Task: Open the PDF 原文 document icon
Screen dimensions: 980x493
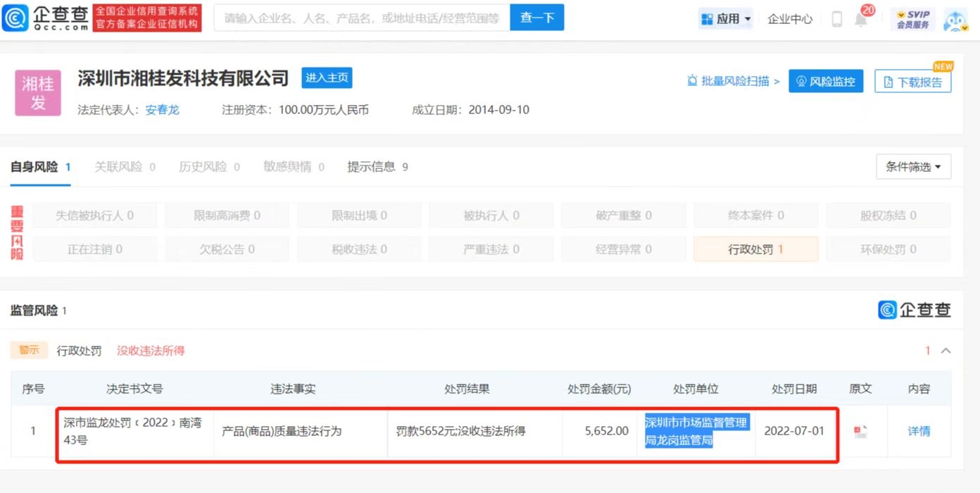Action: coord(860,431)
